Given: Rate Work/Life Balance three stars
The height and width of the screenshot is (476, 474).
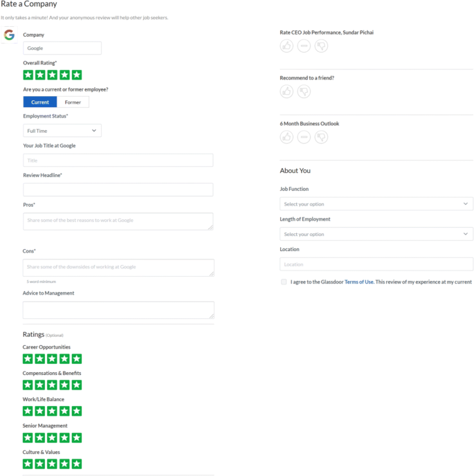Looking at the screenshot, I should [52, 411].
